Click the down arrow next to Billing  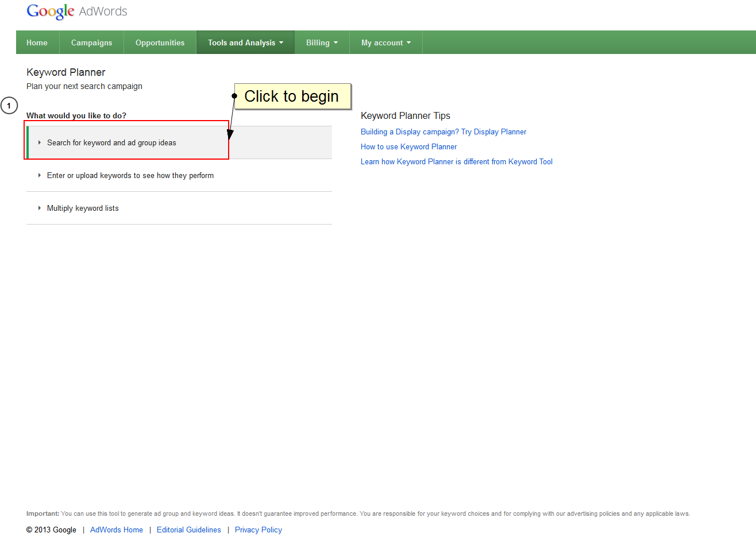336,43
